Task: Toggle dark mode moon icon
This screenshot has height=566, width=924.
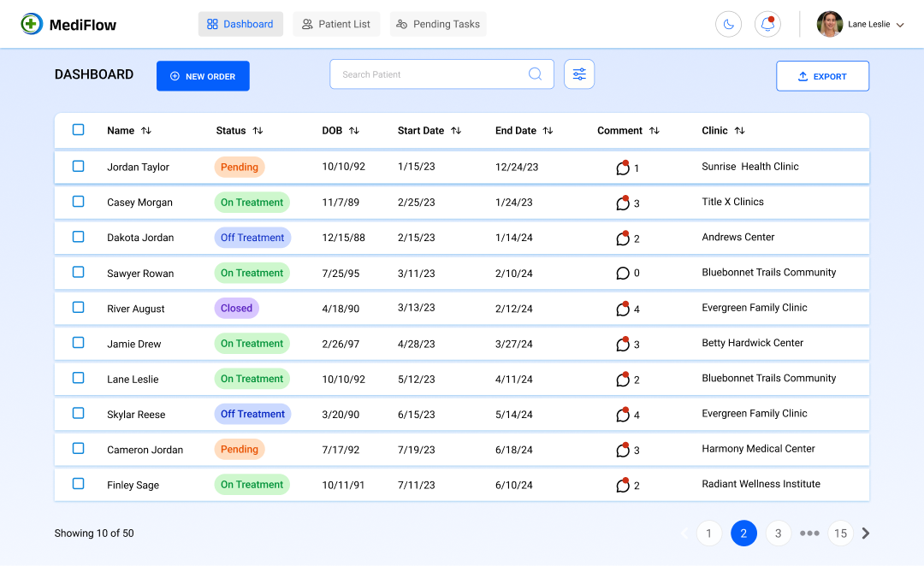Action: (x=728, y=24)
